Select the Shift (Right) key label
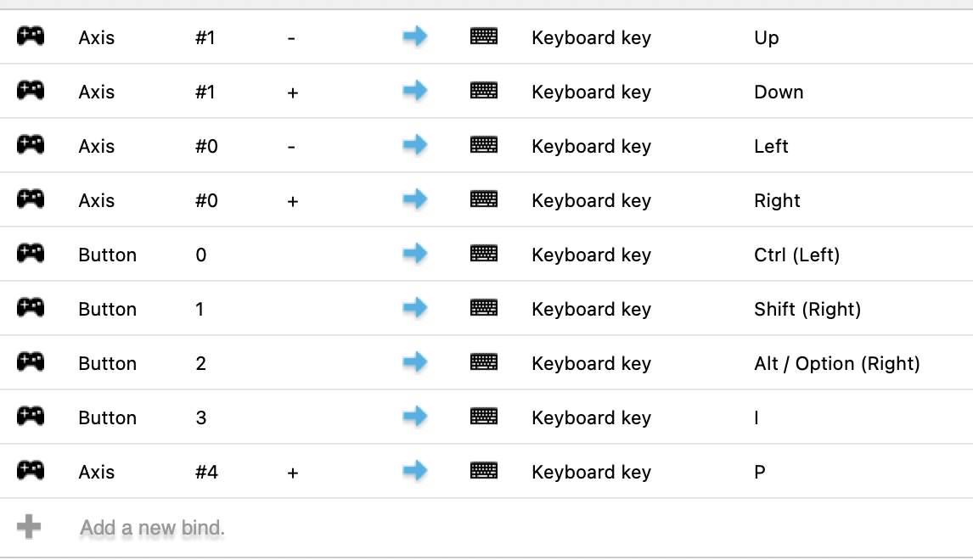Image resolution: width=973 pixels, height=560 pixels. tap(807, 309)
